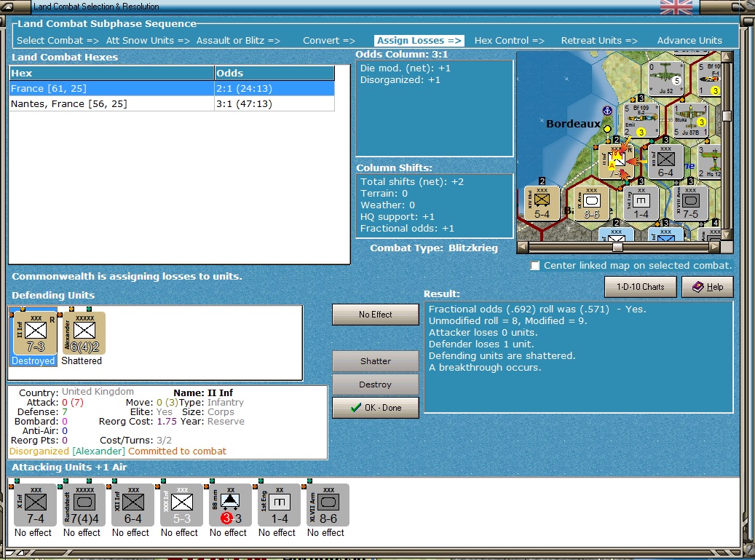This screenshot has width=755, height=560.
Task: Enable center linked map on selected combat
Action: click(535, 266)
